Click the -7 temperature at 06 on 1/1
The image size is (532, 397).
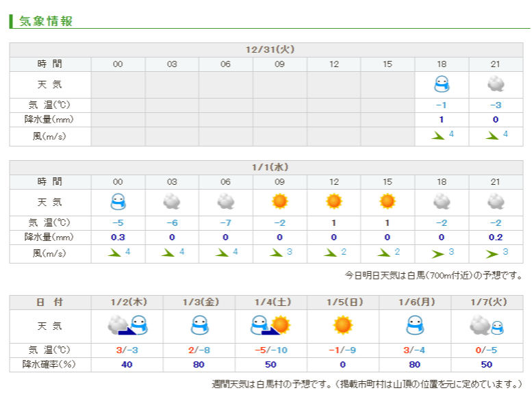click(225, 223)
